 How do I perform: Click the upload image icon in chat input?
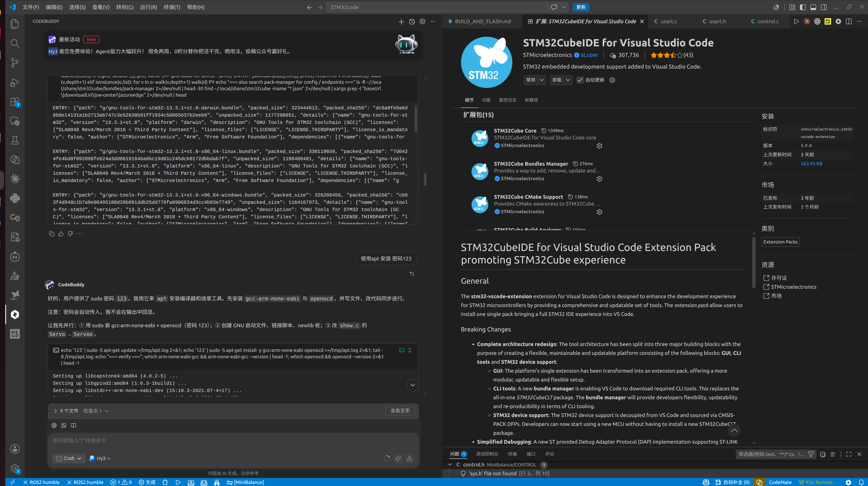(64, 425)
